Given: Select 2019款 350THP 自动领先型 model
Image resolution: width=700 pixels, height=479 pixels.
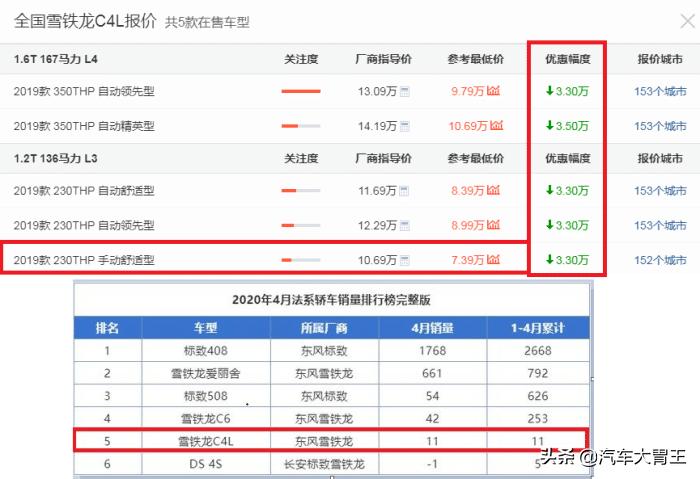Looking at the screenshot, I should [x=84, y=92].
